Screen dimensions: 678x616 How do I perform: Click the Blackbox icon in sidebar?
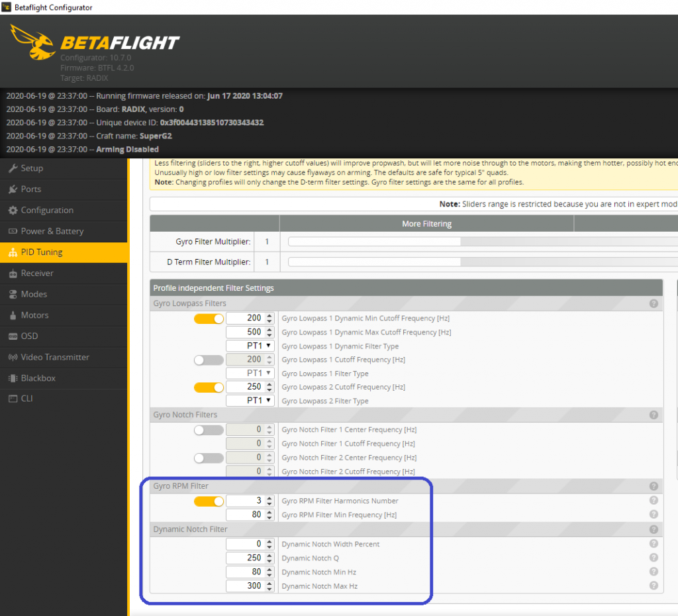pos(13,378)
